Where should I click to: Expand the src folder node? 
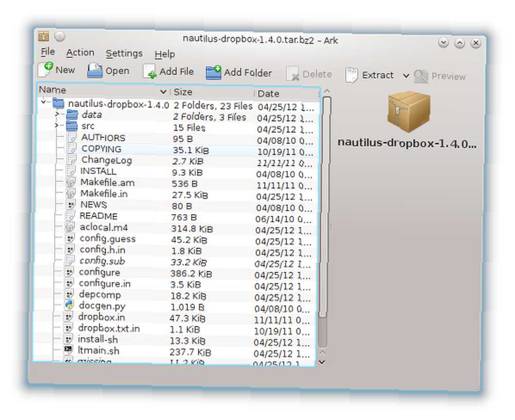pos(57,125)
